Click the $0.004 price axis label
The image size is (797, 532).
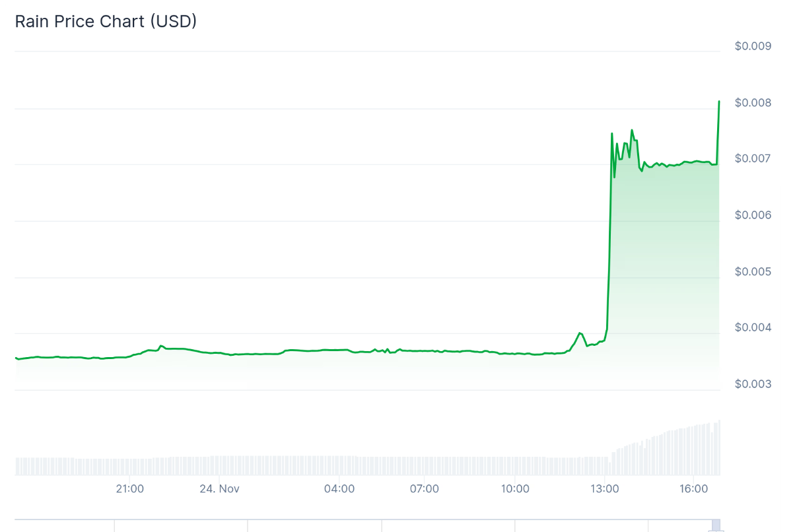[x=753, y=328]
